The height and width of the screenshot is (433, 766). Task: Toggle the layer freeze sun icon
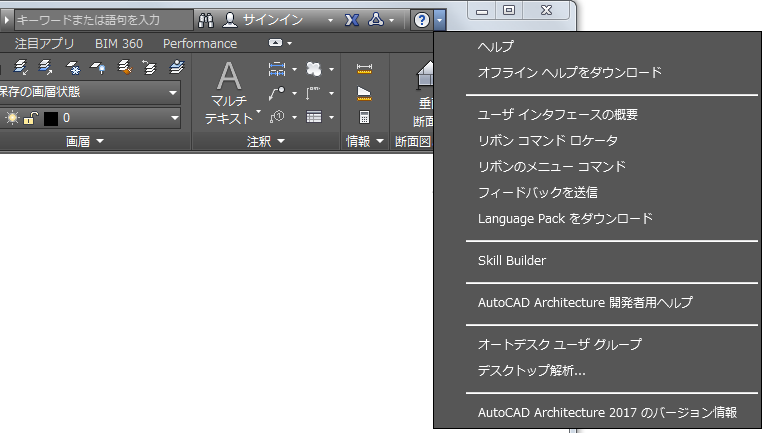[x=12, y=118]
